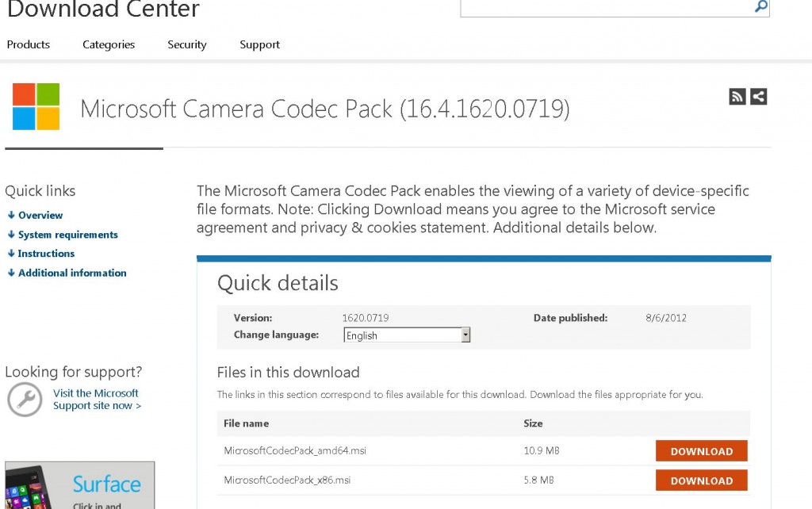Viewport: 812px width, 509px height.
Task: Click the 10.9 MB size value
Action: pyautogui.click(x=542, y=450)
